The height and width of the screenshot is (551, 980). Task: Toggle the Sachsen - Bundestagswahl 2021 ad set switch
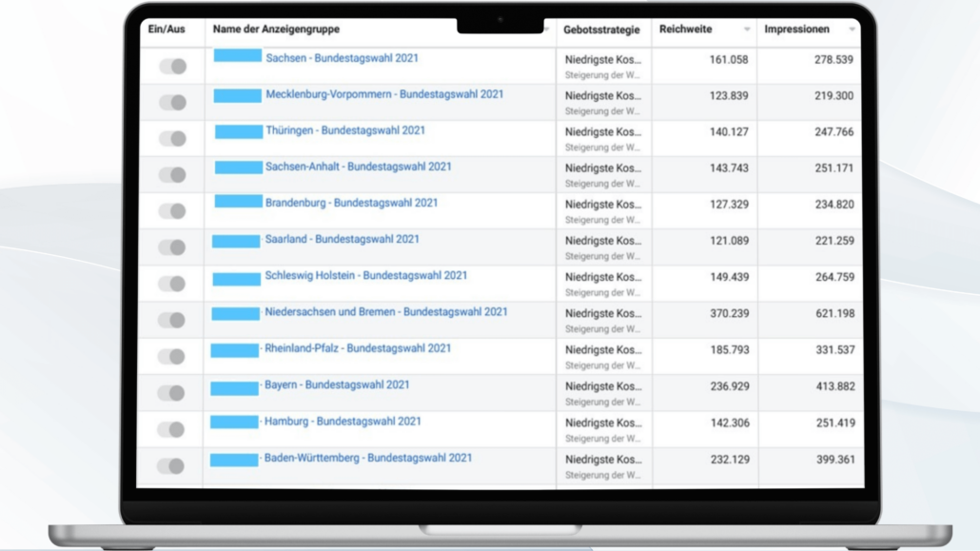173,67
